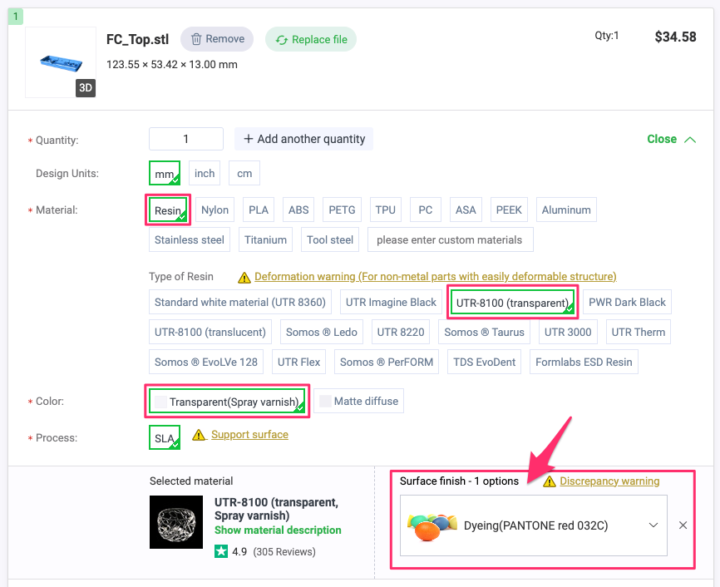Show material description
Image resolution: width=720 pixels, height=587 pixels.
point(277,530)
